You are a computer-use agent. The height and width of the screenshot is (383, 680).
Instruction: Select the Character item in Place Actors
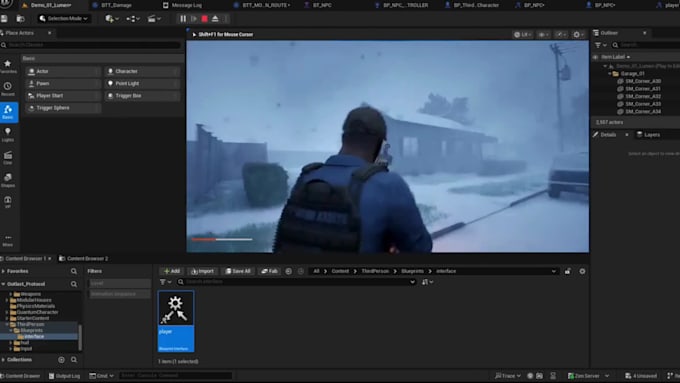pos(142,71)
